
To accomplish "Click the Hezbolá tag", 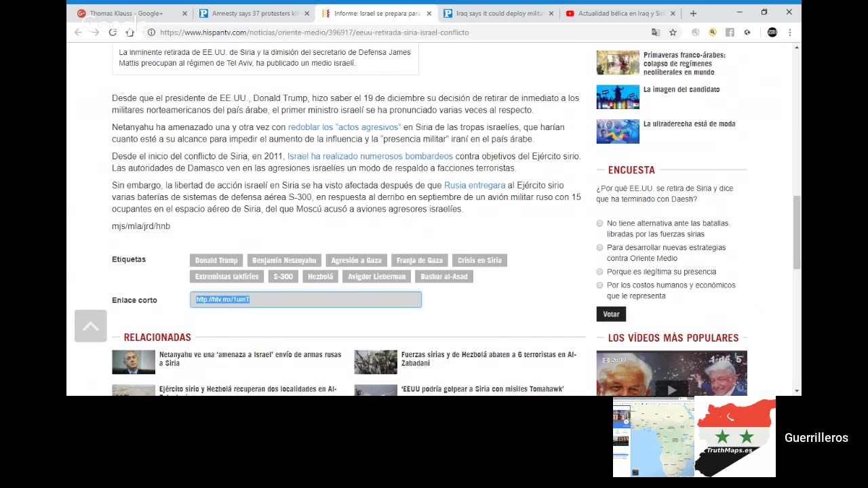I will point(320,277).
